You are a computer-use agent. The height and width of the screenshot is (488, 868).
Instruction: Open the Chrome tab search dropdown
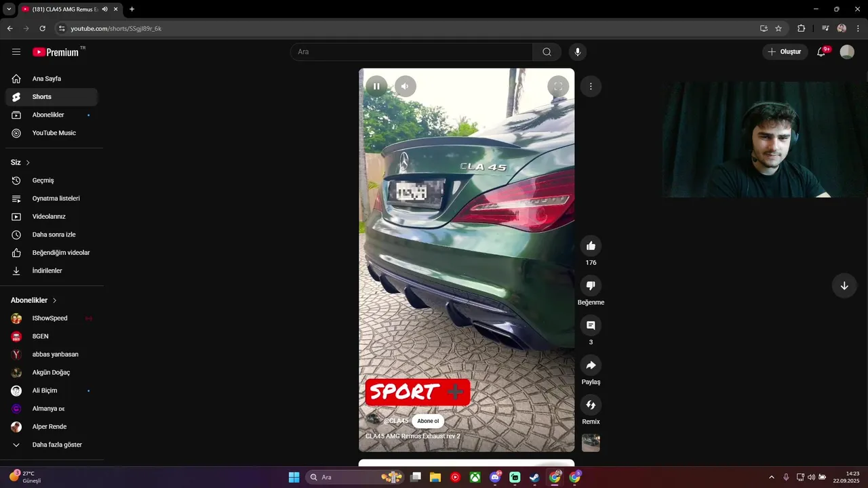tap(9, 9)
